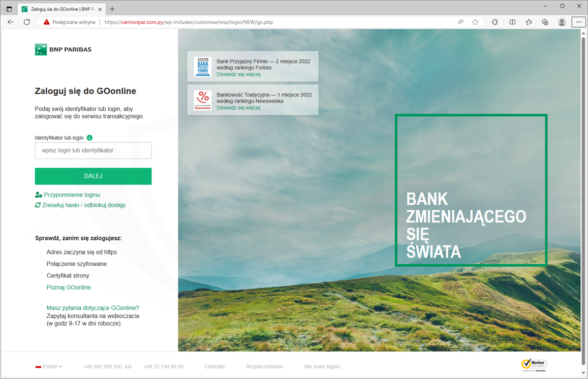Viewport: 588px width, 379px height.
Task: Open the Collections icon in toolbar
Action: click(545, 22)
